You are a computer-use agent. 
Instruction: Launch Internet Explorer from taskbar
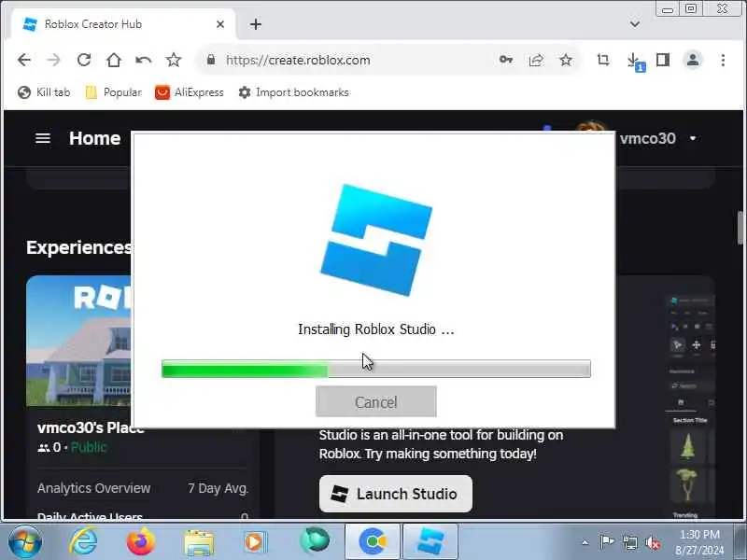[83, 541]
